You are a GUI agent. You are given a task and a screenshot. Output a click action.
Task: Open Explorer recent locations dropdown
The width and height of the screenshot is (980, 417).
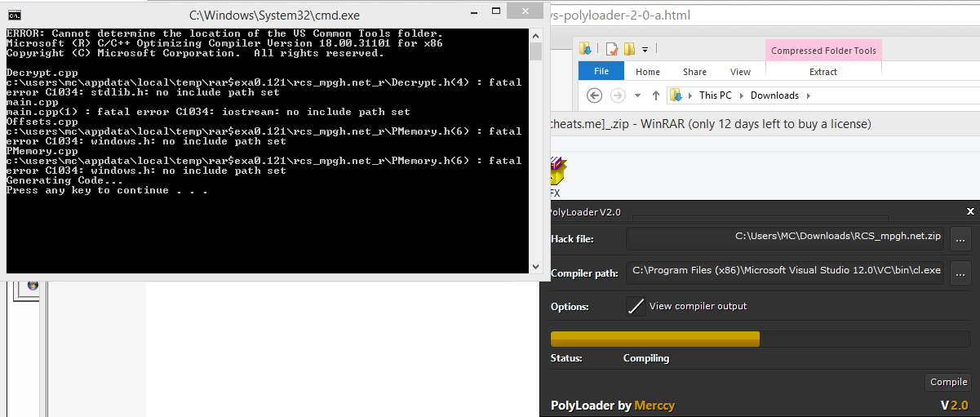tap(638, 95)
